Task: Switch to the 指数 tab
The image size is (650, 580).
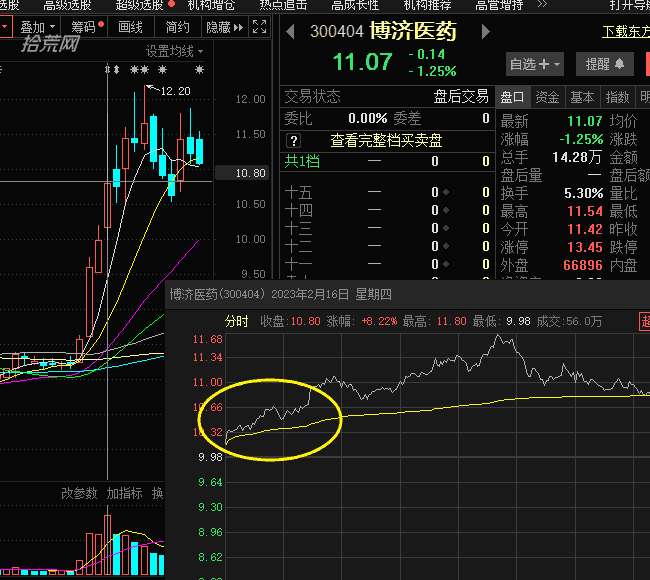Action: (x=617, y=97)
